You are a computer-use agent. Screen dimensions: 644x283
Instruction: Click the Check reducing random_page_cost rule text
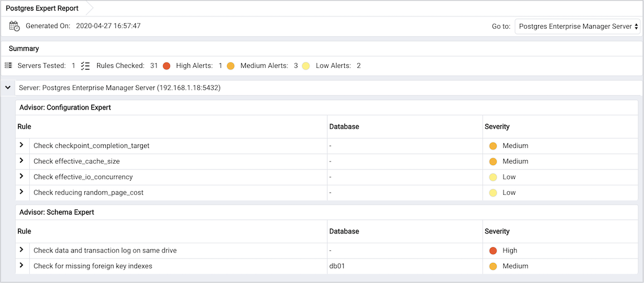(88, 193)
